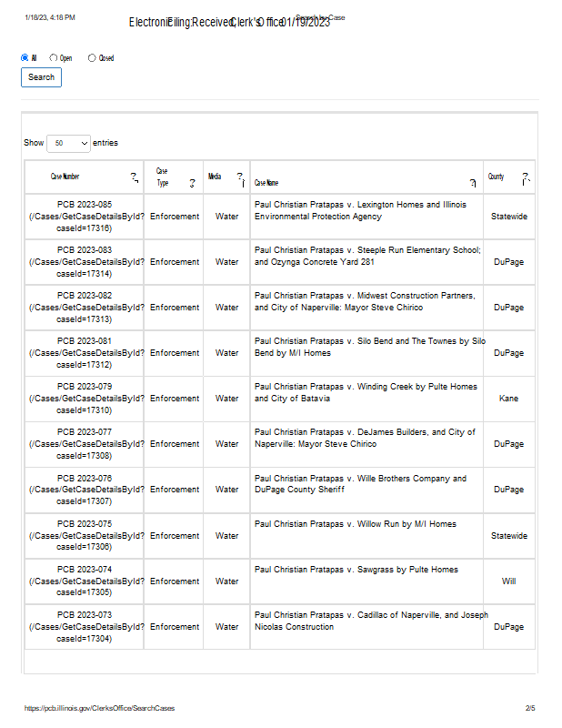Open case PCB 2023-085 details link
Image resolution: width=562 pixels, height=728 pixels.
85,217
